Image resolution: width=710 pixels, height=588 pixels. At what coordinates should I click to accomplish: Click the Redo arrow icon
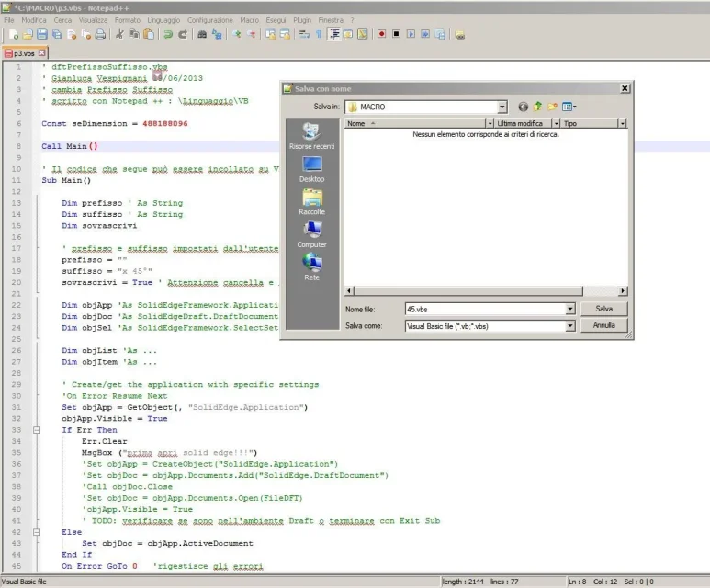pyautogui.click(x=183, y=34)
